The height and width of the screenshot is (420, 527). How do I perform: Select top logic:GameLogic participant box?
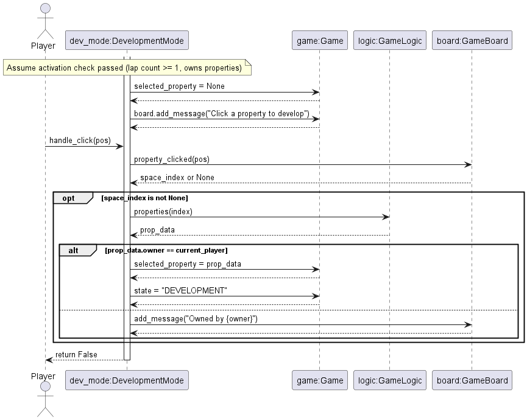390,41
